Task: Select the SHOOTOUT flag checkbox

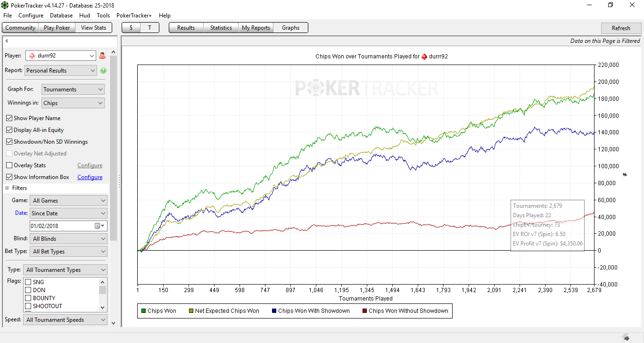Action: [x=28, y=306]
